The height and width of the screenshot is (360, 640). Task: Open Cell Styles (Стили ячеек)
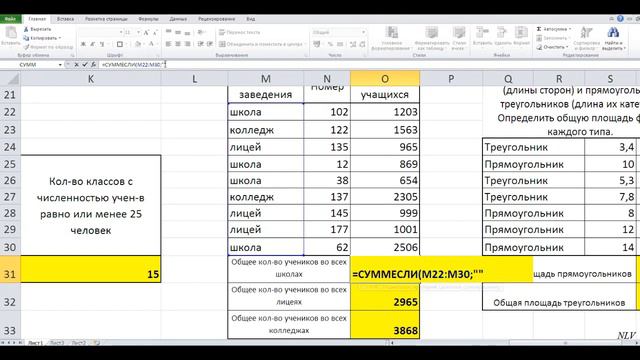[459, 39]
